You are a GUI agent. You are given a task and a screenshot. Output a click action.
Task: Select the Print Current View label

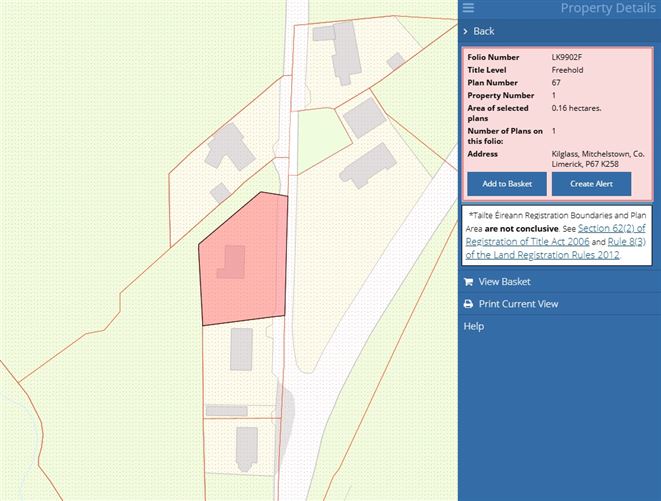point(518,304)
